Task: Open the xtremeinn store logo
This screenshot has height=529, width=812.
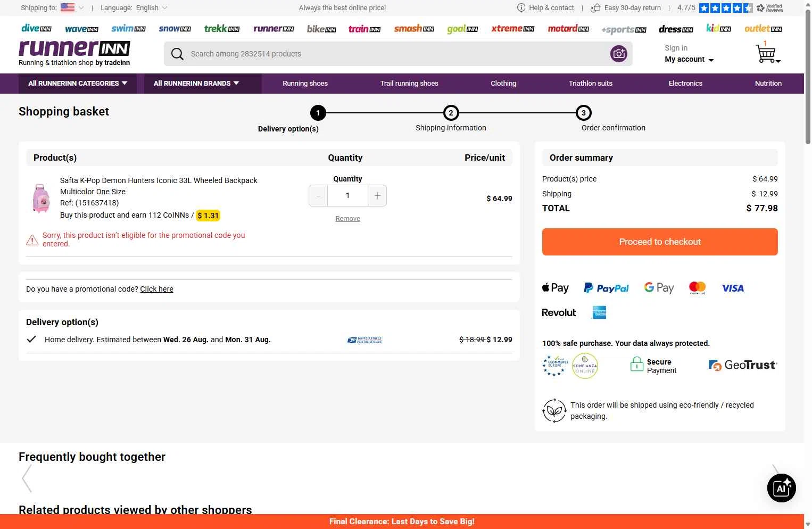Action: [x=513, y=29]
